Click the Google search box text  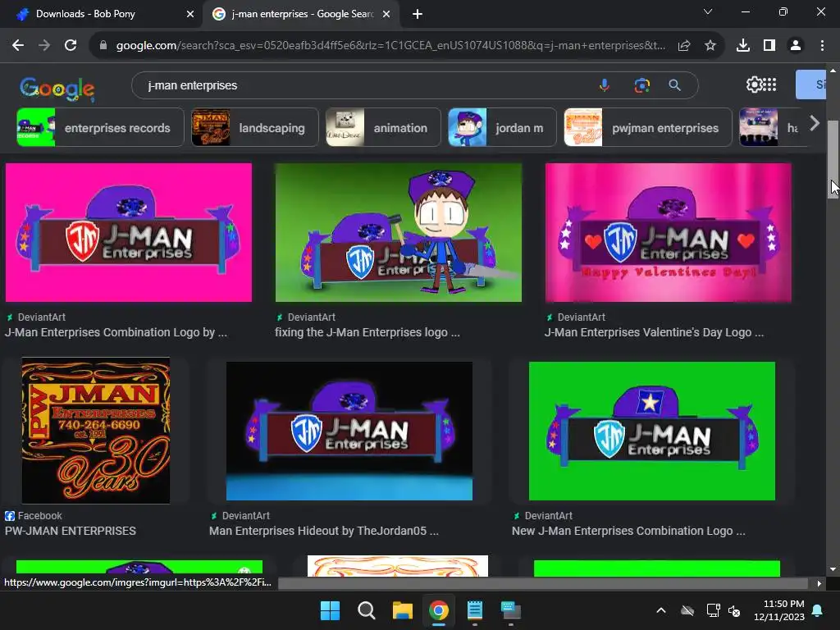pyautogui.click(x=192, y=85)
